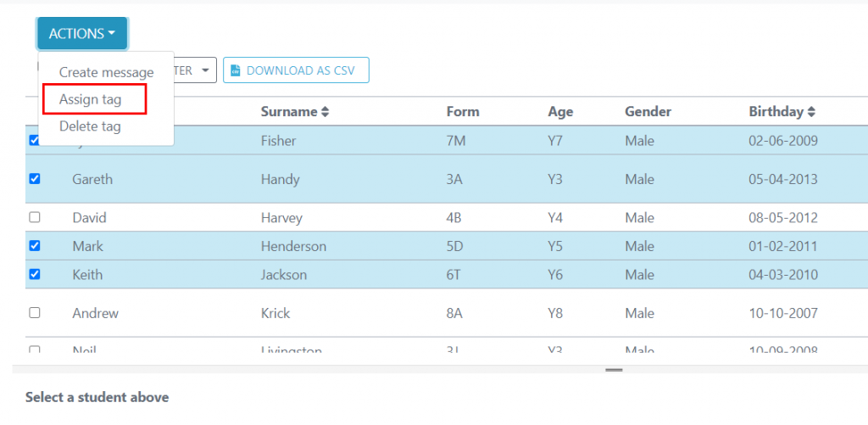Click the CSV file icon on download button
Image resolution: width=868 pixels, height=425 pixels.
[236, 70]
